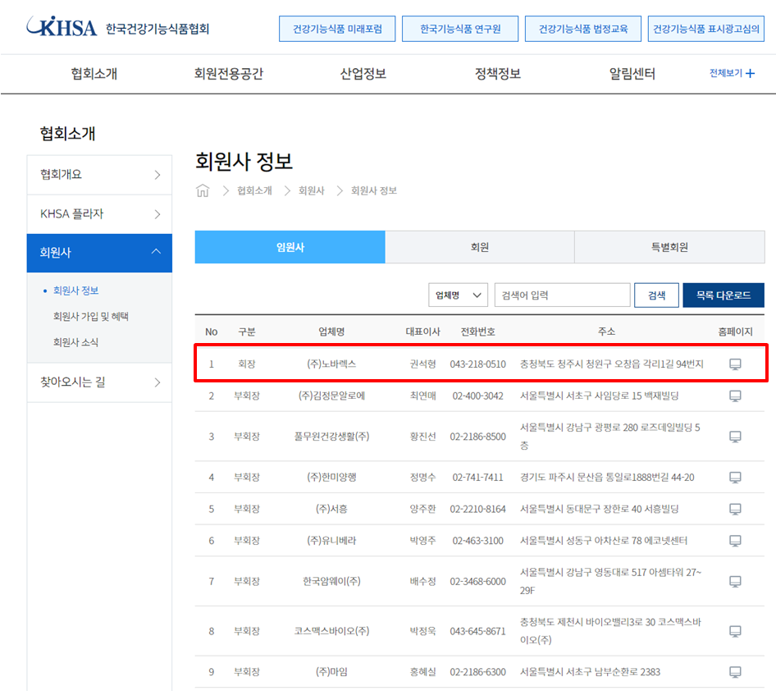Click company name (주)마임

pyautogui.click(x=331, y=671)
